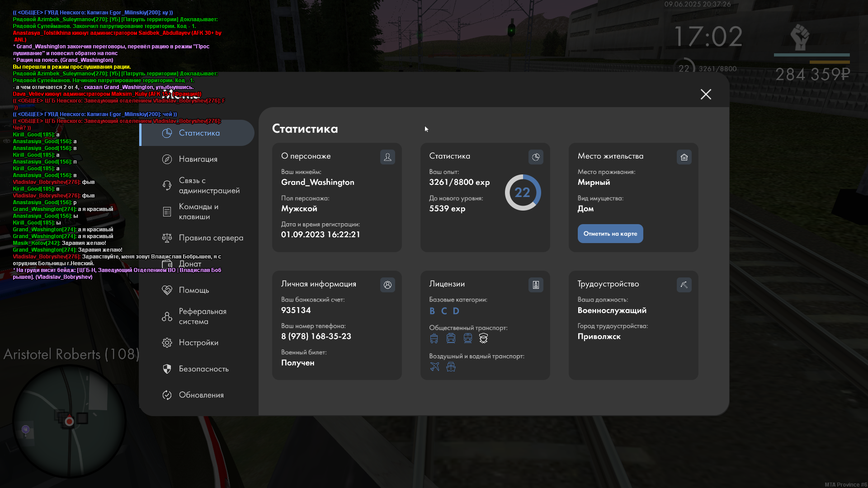This screenshot has height=488, width=868.
Task: Click employment city Приволжск
Action: pos(599,336)
